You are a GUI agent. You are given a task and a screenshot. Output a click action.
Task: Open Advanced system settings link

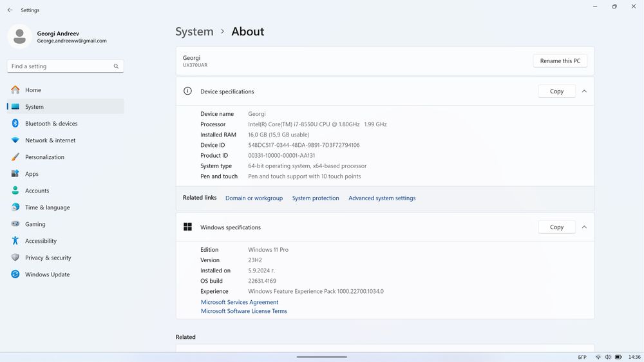coord(382,198)
